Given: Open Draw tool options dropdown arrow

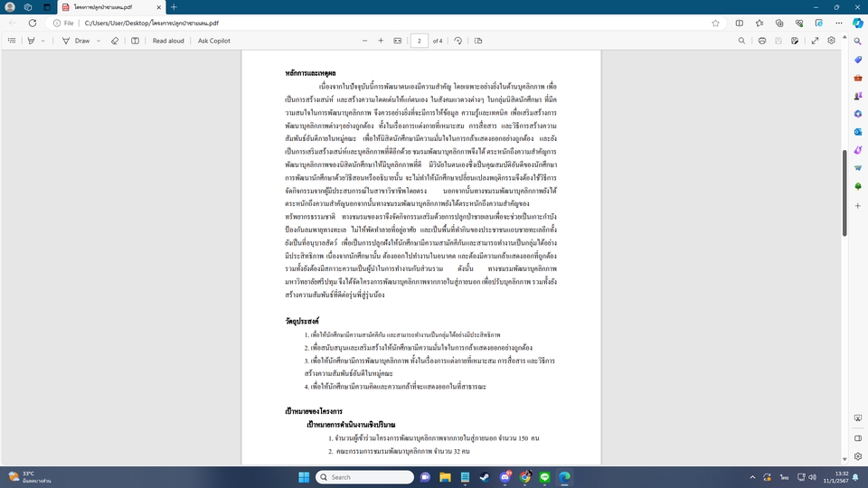Looking at the screenshot, I should [x=99, y=41].
